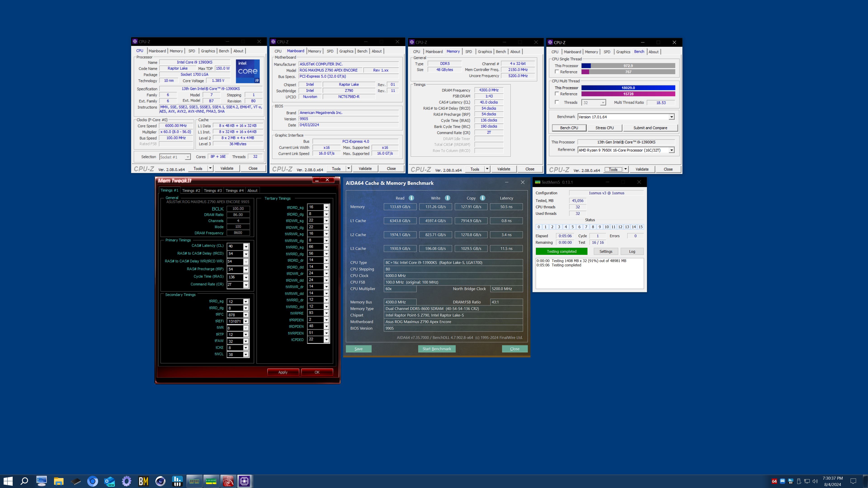Open tRFC dropdown in Mem TweakIt
The image size is (868, 488).
[246, 315]
